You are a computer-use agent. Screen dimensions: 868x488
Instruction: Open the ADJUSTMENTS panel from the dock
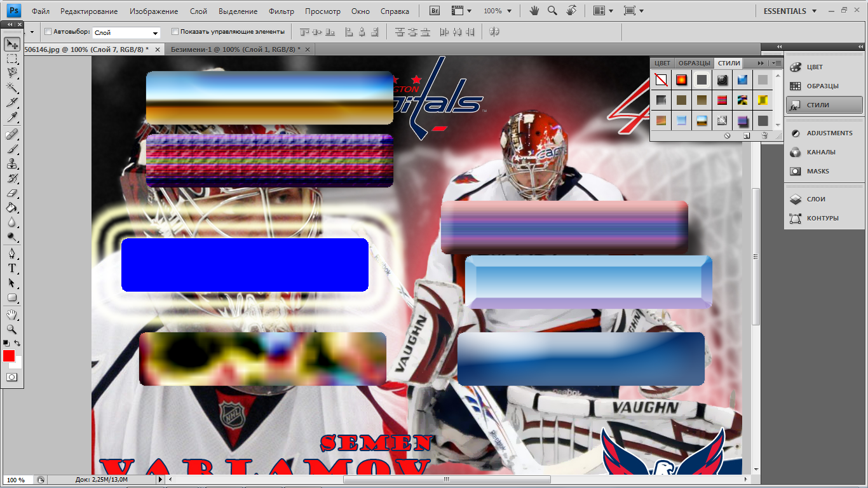(824, 133)
